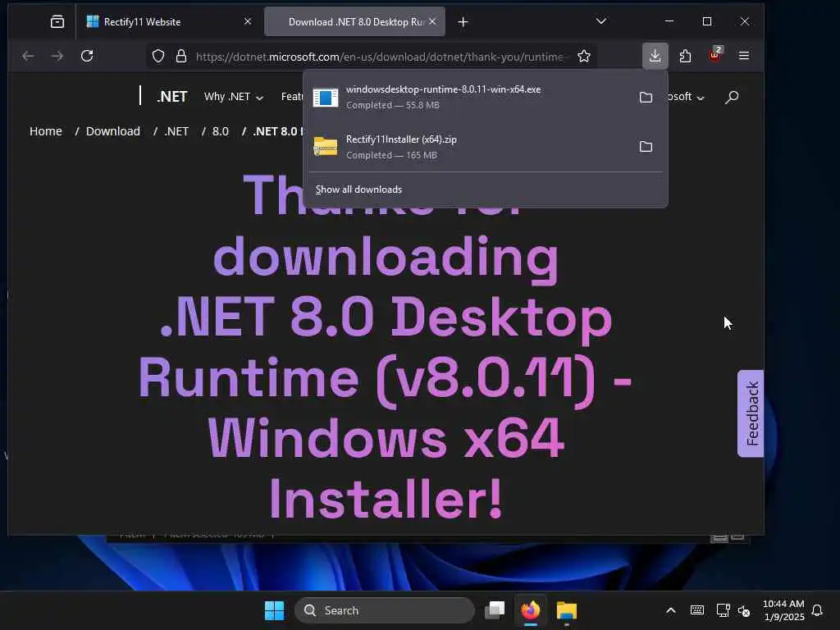Focus the dotnet.microsoft.com address bar

(379, 57)
